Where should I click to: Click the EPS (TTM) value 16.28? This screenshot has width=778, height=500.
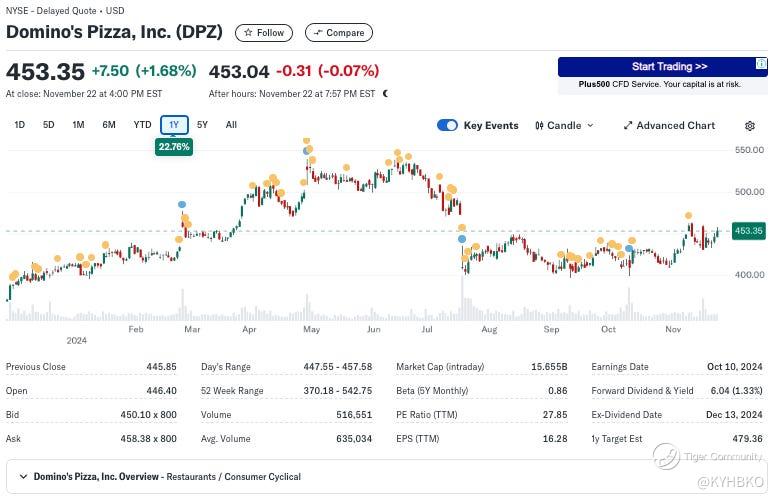point(555,438)
